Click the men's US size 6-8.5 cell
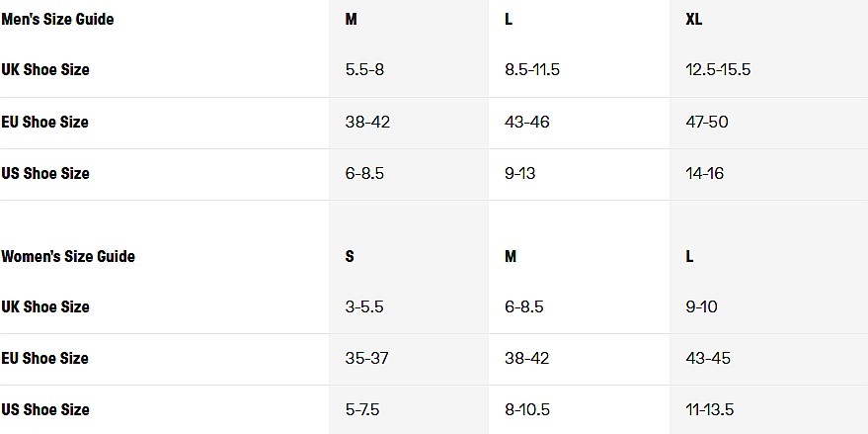 click(x=364, y=173)
